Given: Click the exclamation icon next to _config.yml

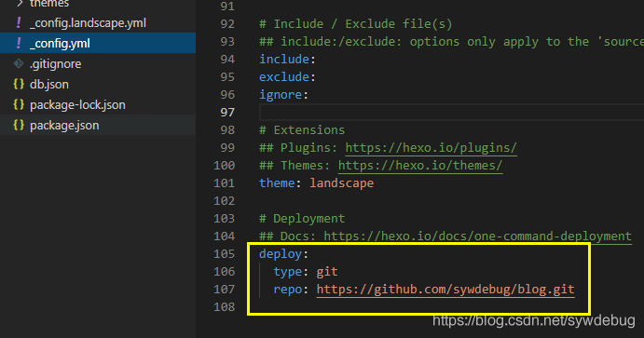Looking at the screenshot, I should (x=19, y=43).
